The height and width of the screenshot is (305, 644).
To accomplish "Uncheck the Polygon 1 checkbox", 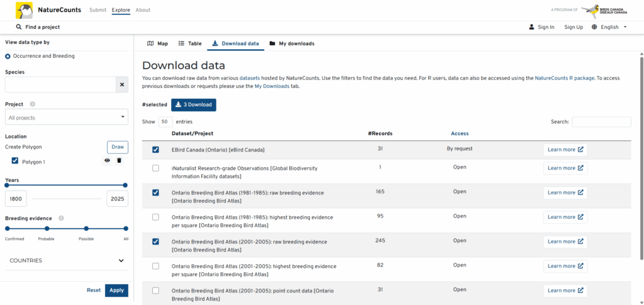I will 15,161.
